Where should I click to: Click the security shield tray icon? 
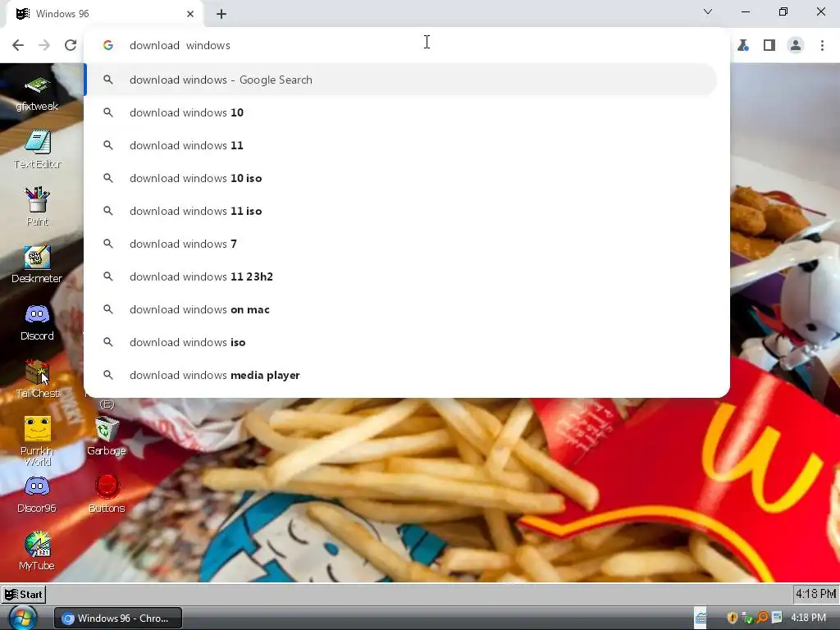(733, 618)
